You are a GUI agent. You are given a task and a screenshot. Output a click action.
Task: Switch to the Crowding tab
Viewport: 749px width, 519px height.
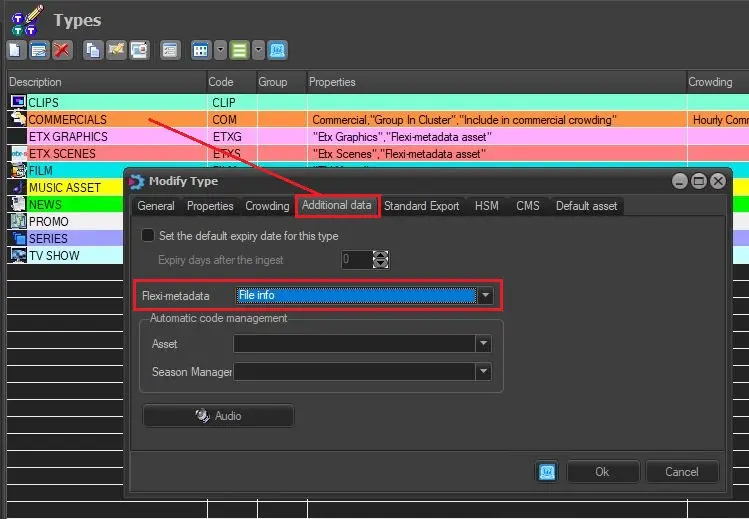click(267, 206)
